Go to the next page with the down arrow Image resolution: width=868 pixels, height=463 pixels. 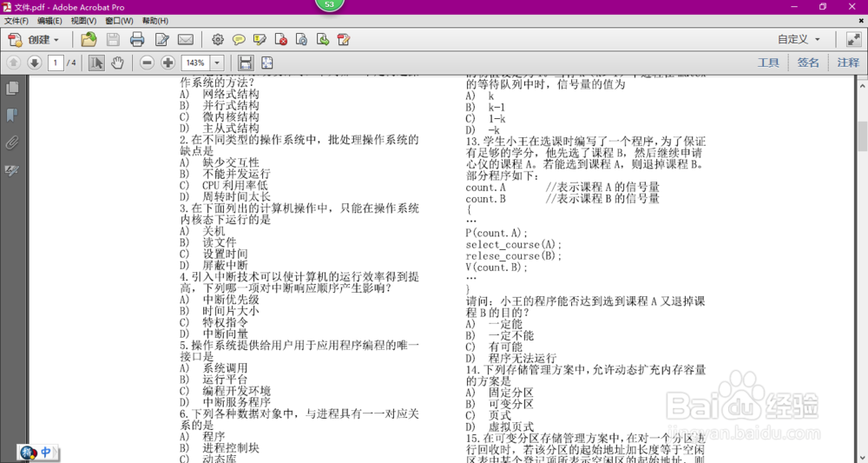point(35,63)
